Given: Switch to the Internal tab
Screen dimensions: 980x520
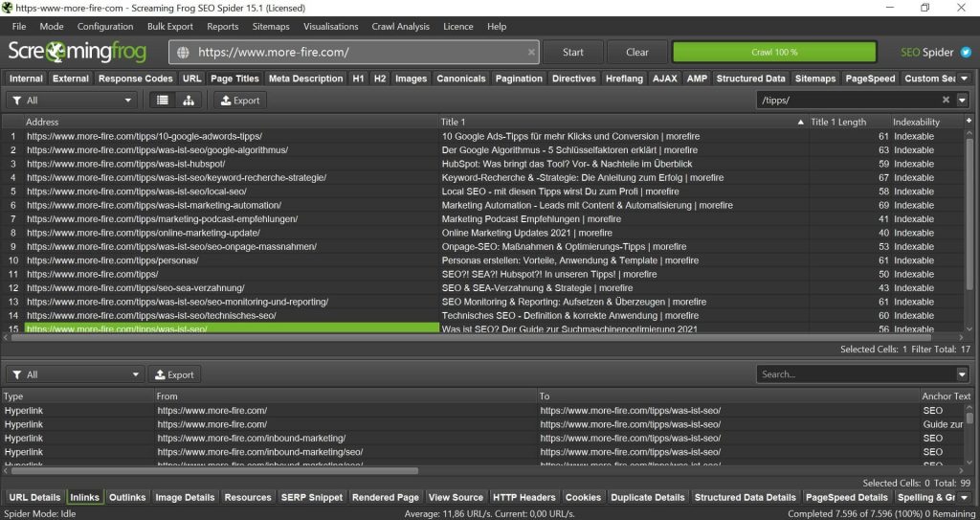Looking at the screenshot, I should [x=26, y=79].
